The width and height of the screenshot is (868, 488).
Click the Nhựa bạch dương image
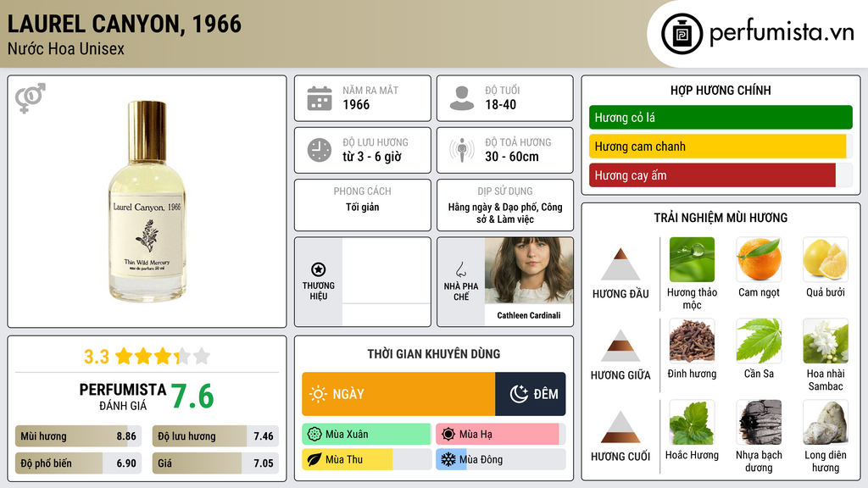(759, 423)
